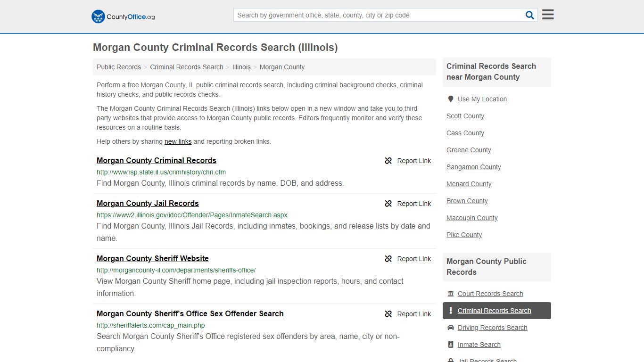This screenshot has width=644, height=362.
Task: Report Link for Sheriff's Office Sex Offender Search
Action: click(414, 314)
